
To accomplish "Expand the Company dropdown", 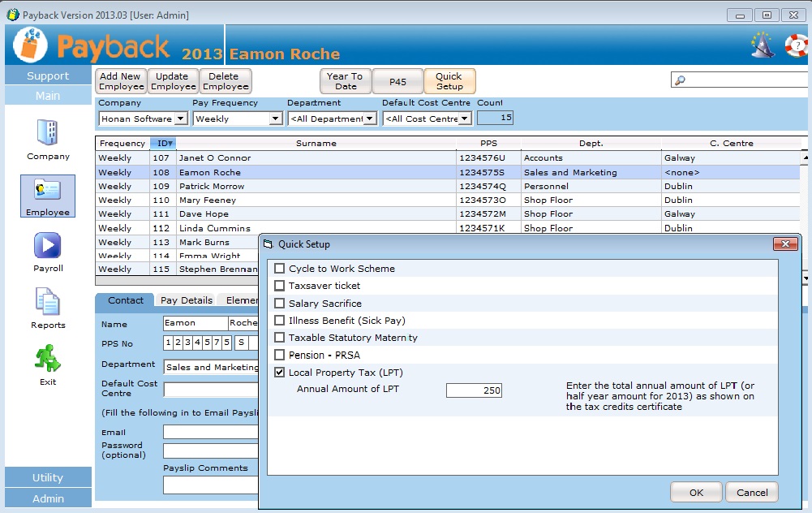I will [x=180, y=119].
